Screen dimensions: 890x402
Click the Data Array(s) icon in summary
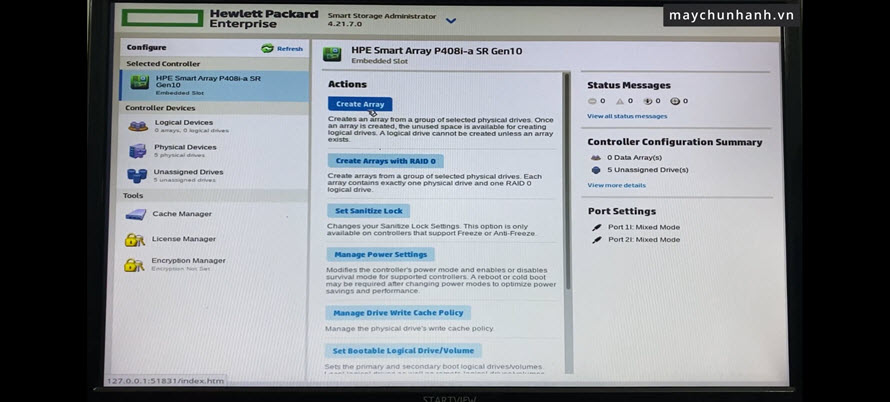[x=595, y=158]
